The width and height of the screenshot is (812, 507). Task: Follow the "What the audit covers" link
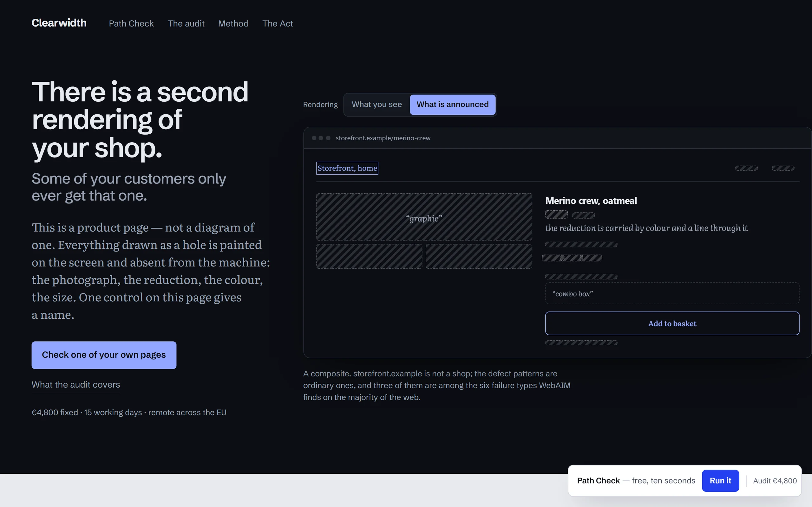click(x=76, y=385)
